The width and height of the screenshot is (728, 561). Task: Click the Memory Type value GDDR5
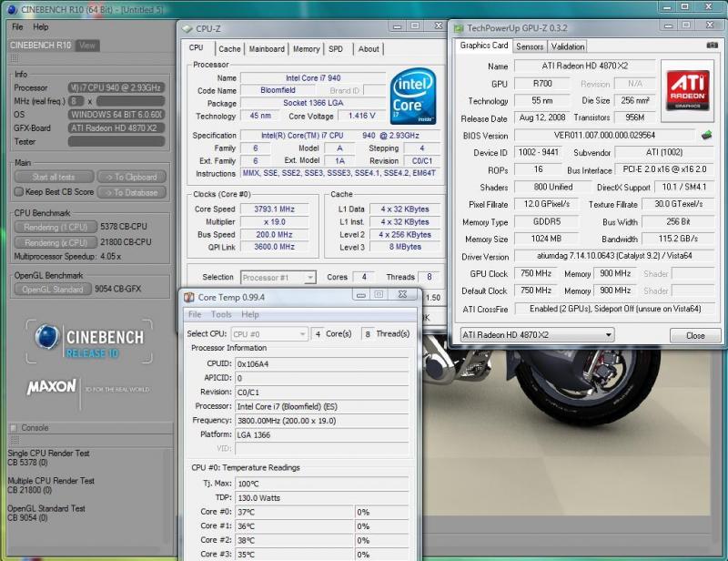click(x=547, y=221)
